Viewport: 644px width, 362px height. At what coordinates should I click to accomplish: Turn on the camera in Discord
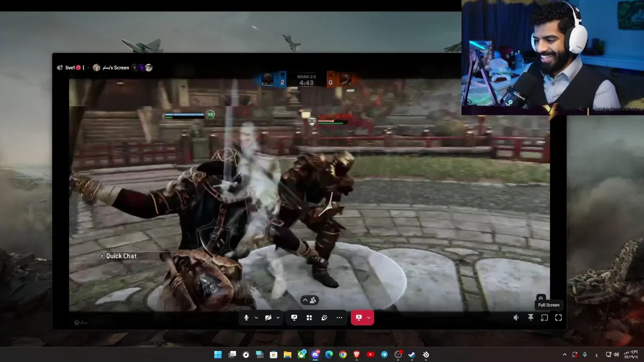(268, 318)
